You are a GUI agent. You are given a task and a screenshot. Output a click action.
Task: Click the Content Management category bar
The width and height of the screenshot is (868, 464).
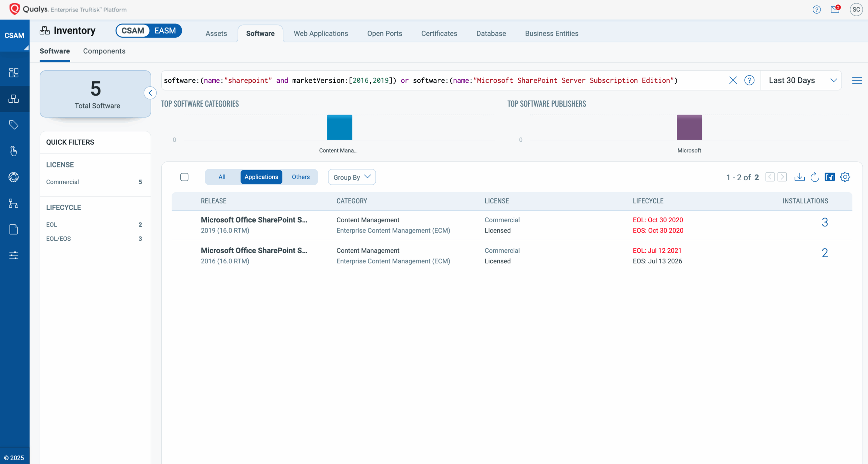pyautogui.click(x=339, y=127)
